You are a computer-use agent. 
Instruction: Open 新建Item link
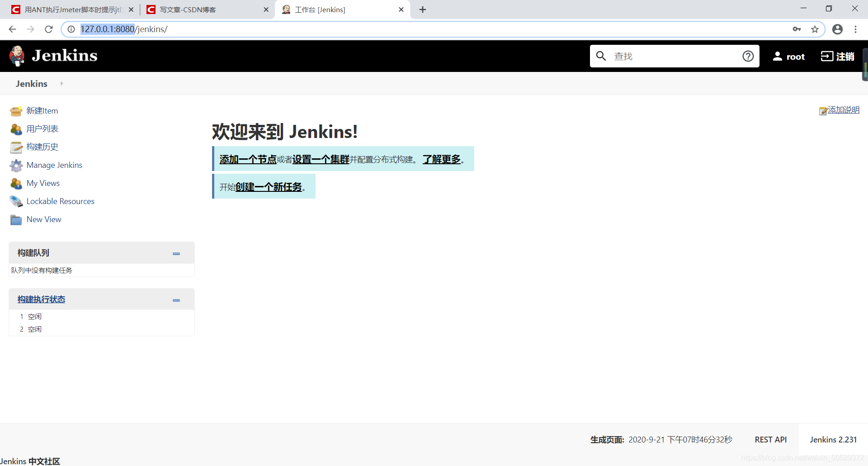[42, 111]
